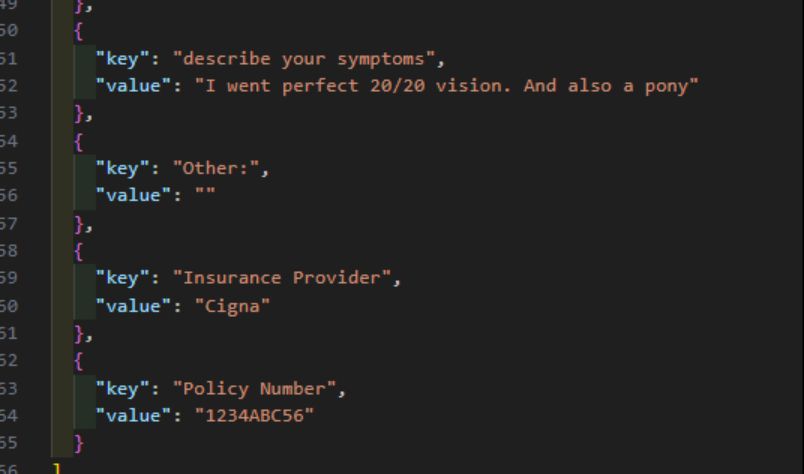Image resolution: width=804 pixels, height=474 pixels.
Task: Click the opening brace on line 50
Action: pyautogui.click(x=78, y=32)
